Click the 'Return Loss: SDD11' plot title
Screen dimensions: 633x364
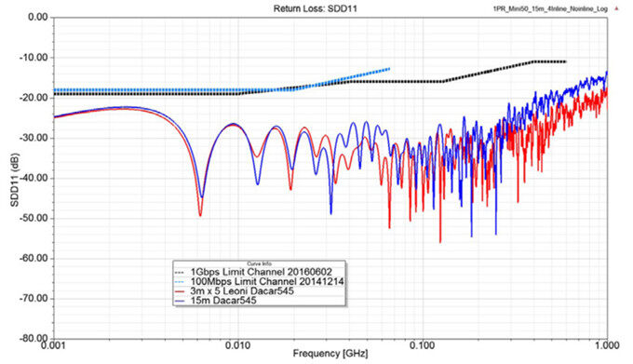[316, 8]
